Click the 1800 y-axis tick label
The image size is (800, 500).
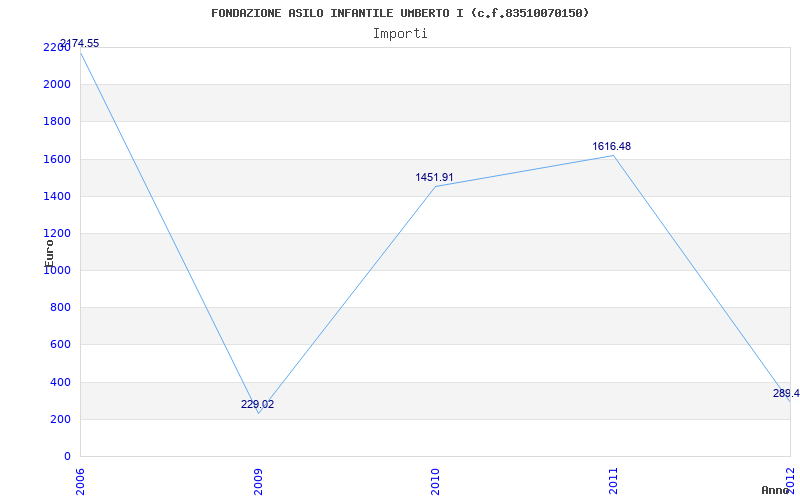click(56, 121)
